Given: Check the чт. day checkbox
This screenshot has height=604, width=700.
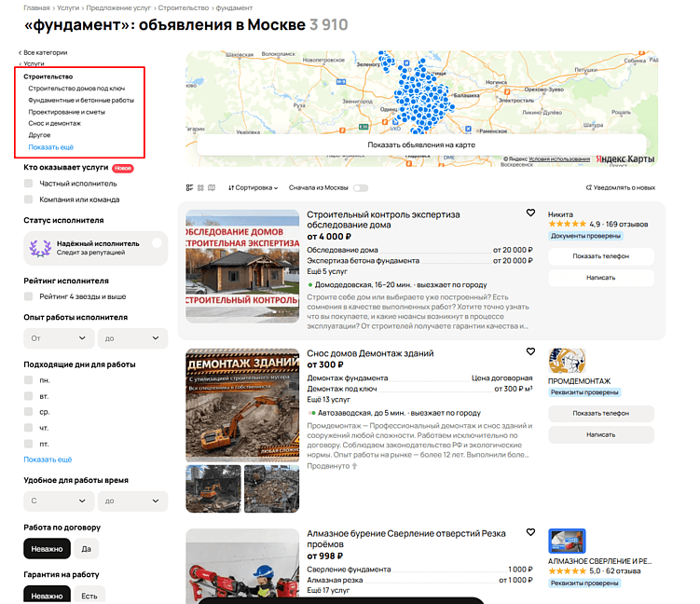Looking at the screenshot, I should coord(29,428).
